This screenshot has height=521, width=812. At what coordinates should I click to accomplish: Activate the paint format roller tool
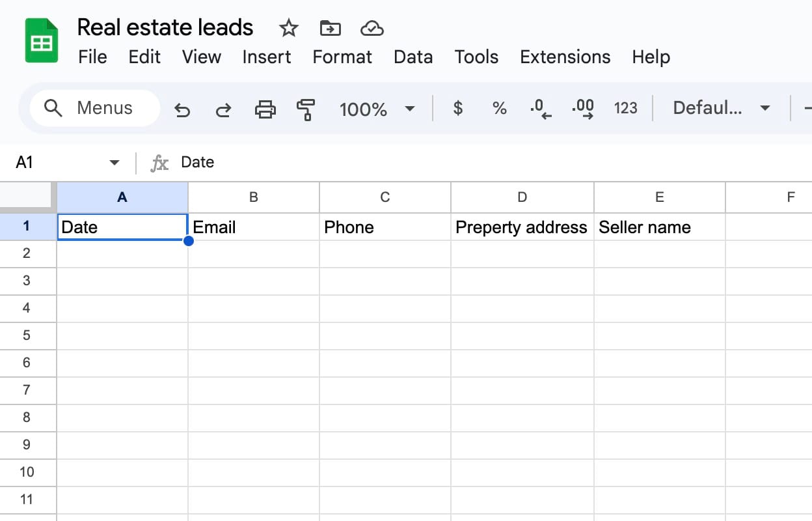(305, 109)
